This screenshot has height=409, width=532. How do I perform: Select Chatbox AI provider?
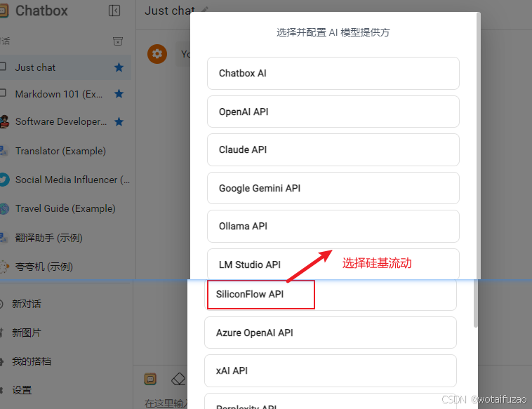(x=333, y=73)
